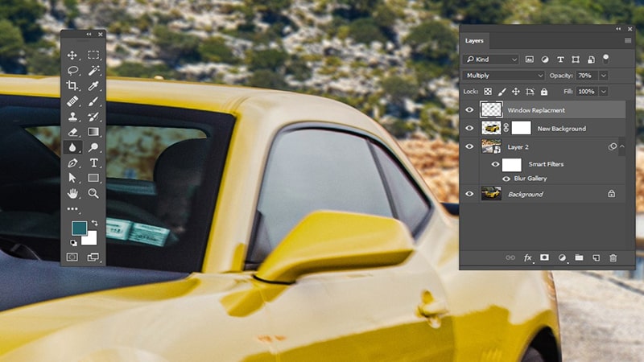This screenshot has width=644, height=362.
Task: Open the Kind filter type dropdown
Action: point(491,60)
